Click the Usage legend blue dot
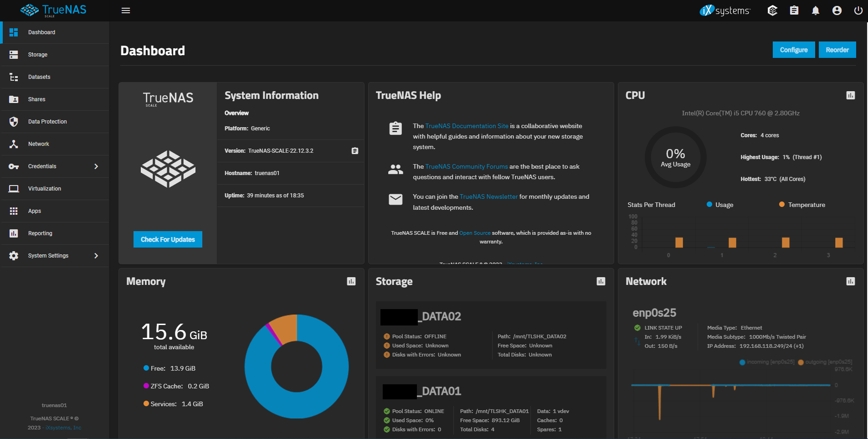Screen dimensions: 868x439 (709, 204)
